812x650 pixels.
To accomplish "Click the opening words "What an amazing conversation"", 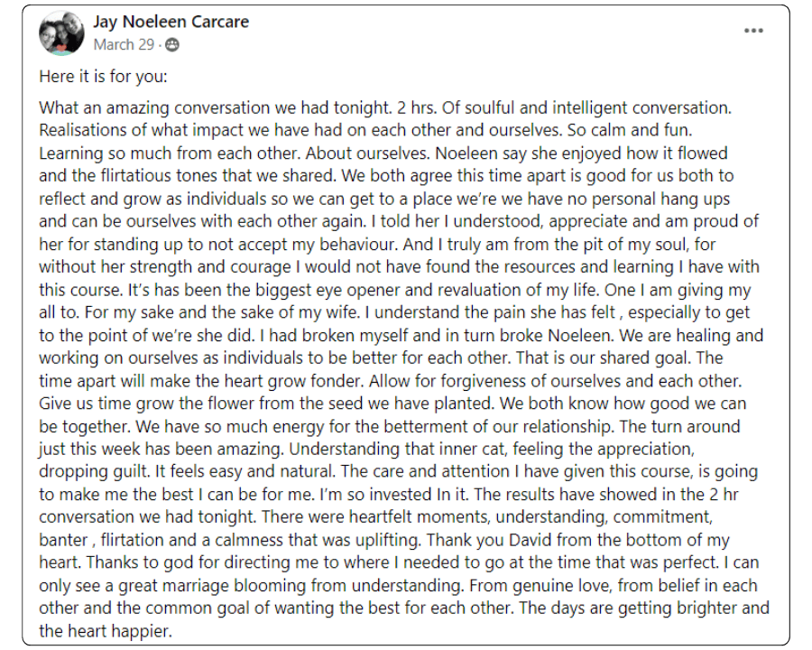I will coord(155,107).
